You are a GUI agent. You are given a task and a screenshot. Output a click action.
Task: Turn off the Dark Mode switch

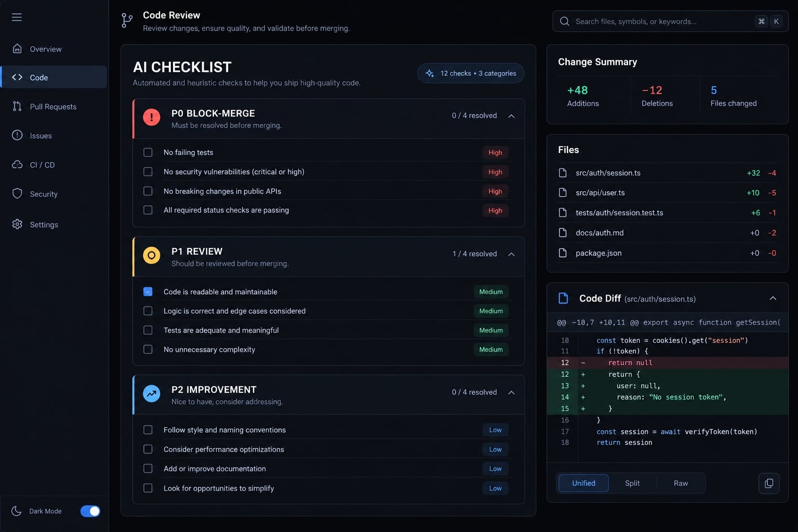pos(90,511)
